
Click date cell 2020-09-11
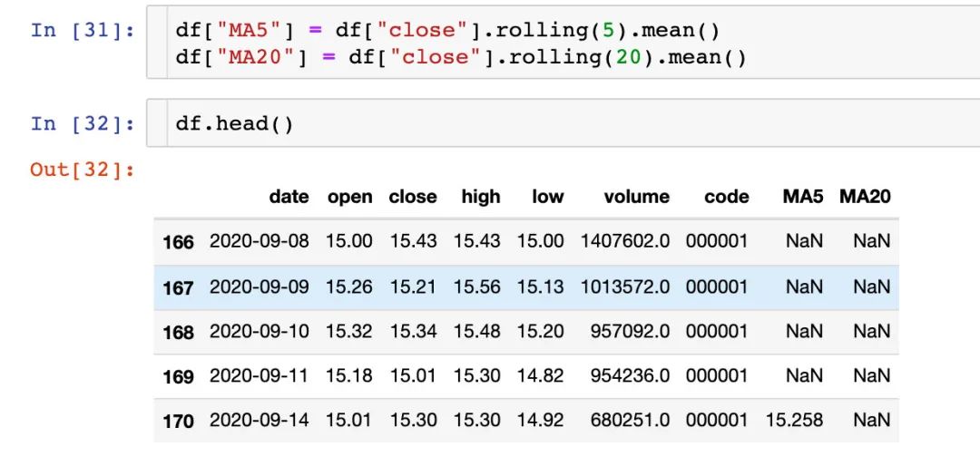(x=259, y=375)
